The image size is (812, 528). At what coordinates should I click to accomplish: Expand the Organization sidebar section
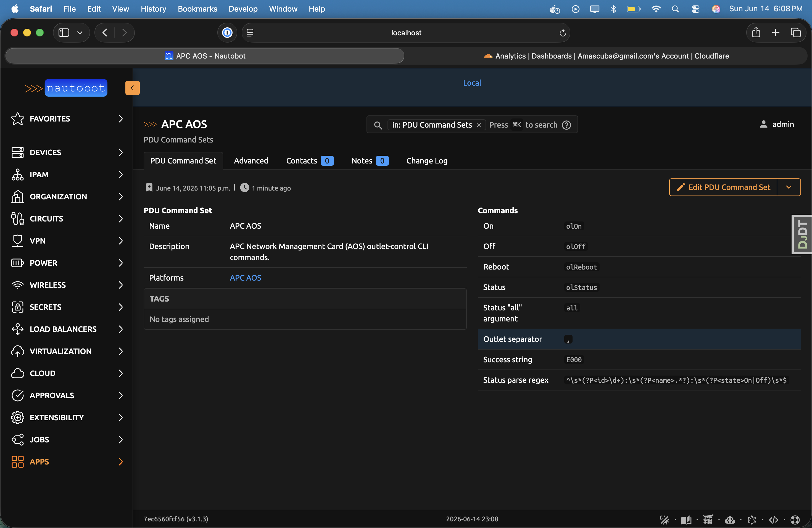coord(66,196)
